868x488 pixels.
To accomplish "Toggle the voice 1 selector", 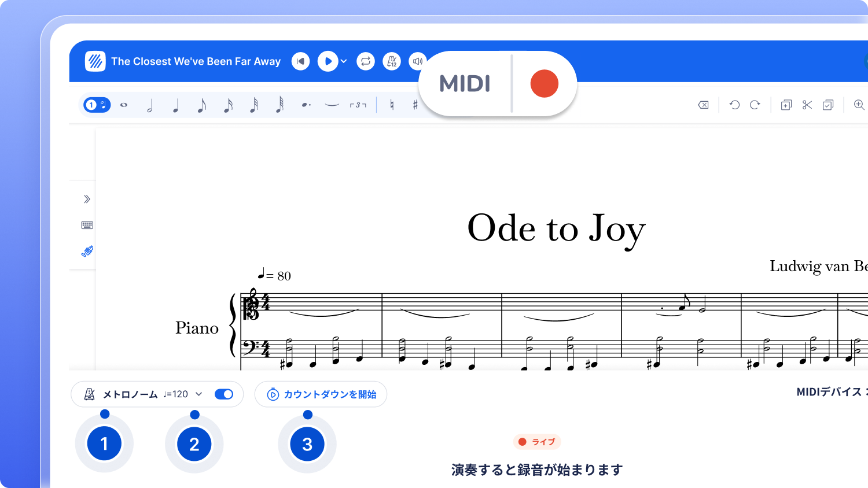I will coord(97,105).
